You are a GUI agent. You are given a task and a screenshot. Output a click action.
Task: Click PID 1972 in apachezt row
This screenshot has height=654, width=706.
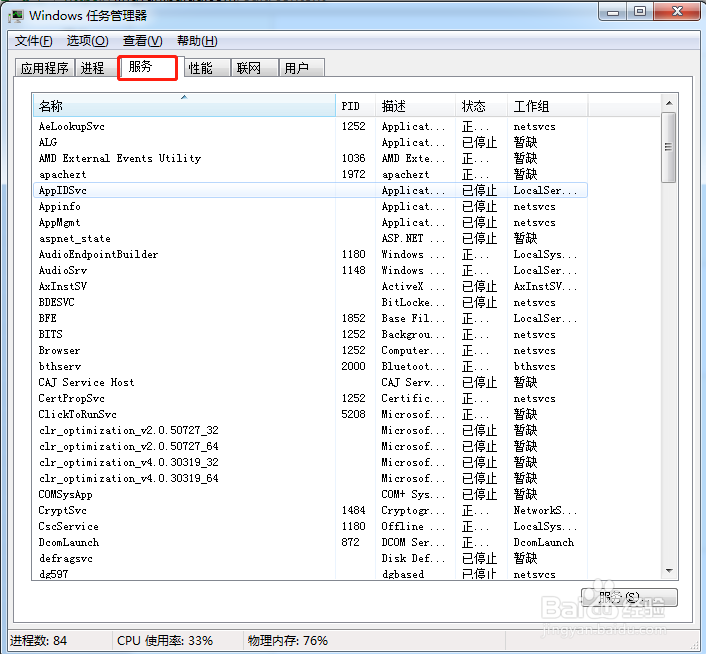353,174
